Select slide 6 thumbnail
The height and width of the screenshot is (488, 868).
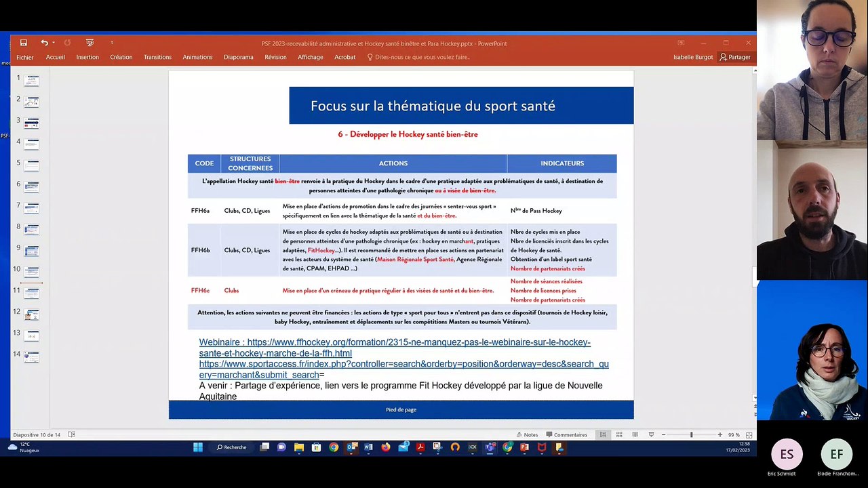point(32,186)
